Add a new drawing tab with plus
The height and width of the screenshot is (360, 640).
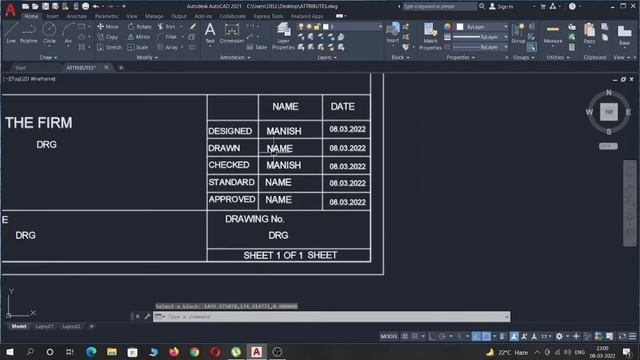[121, 68]
